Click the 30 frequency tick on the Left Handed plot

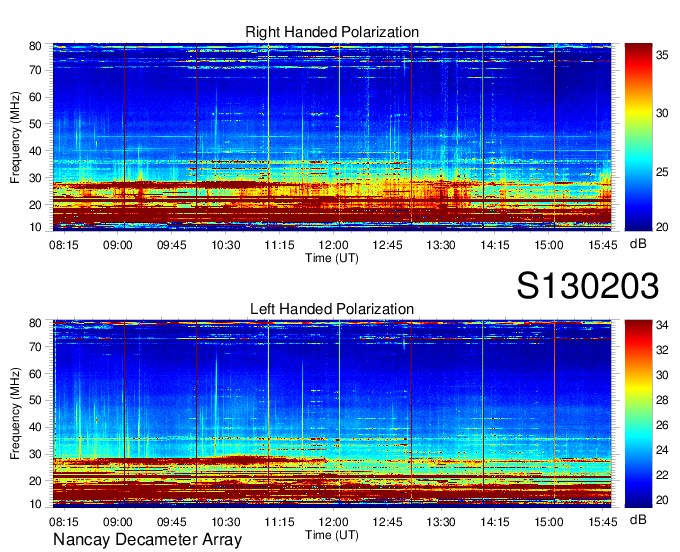[x=35, y=454]
